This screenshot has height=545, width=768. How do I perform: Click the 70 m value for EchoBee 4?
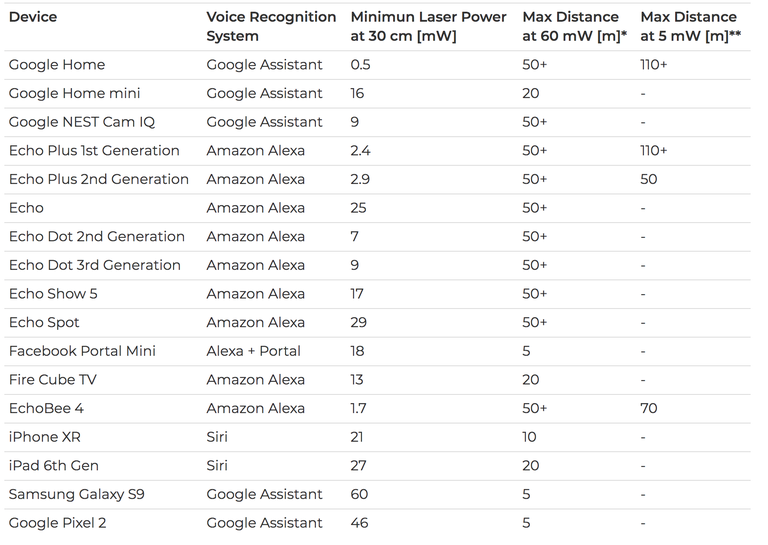pos(649,408)
